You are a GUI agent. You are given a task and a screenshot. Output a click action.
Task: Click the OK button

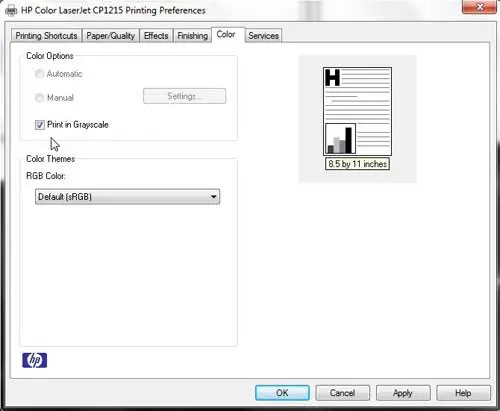click(282, 393)
